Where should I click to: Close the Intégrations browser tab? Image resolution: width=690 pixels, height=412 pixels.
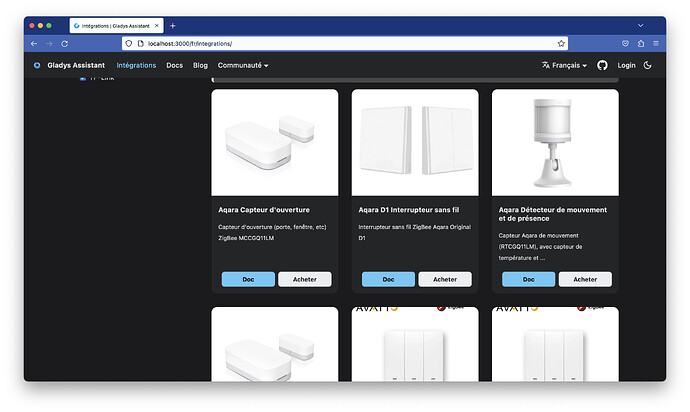[157, 25]
